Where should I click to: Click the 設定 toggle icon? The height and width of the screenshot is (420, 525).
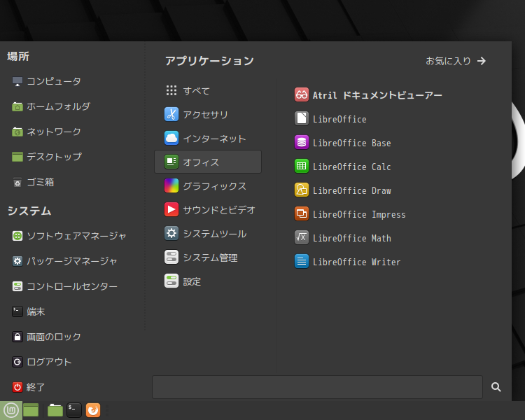(171, 281)
